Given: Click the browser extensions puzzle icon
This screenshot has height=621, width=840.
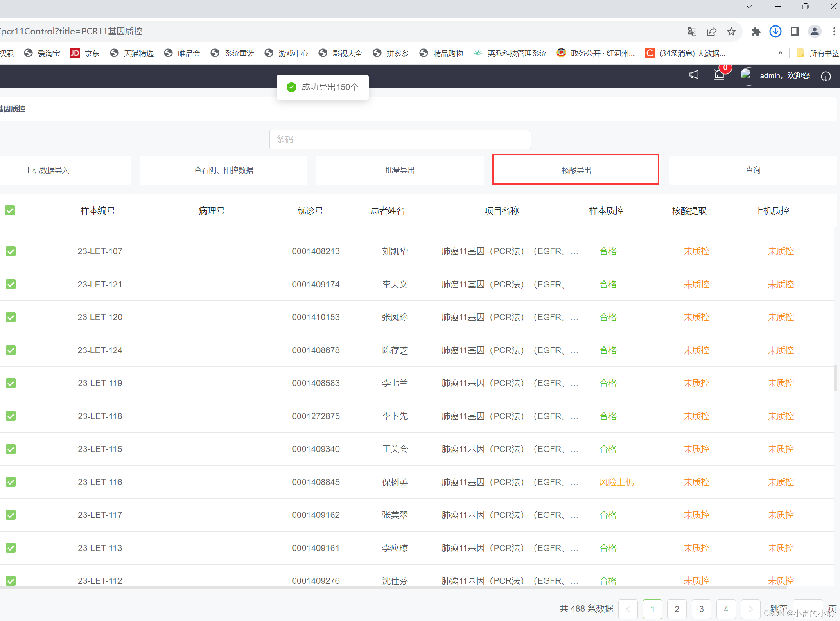Looking at the screenshot, I should 756,31.
